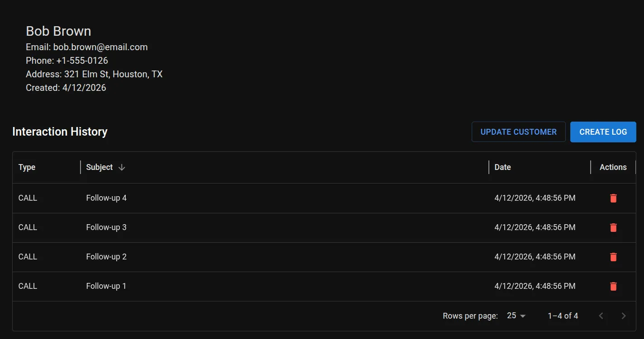Screen dimensions: 644x339
Task: Sort table by Date column header
Action: pyautogui.click(x=502, y=167)
